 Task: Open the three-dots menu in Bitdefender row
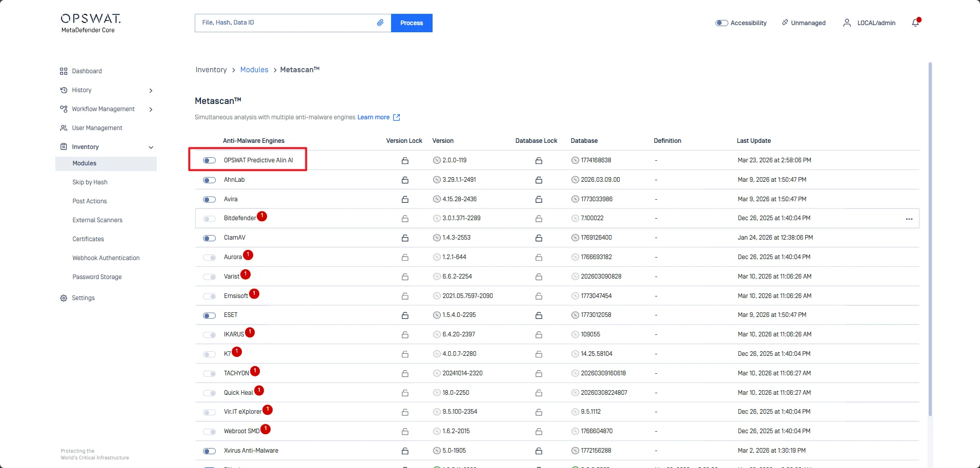click(x=909, y=219)
